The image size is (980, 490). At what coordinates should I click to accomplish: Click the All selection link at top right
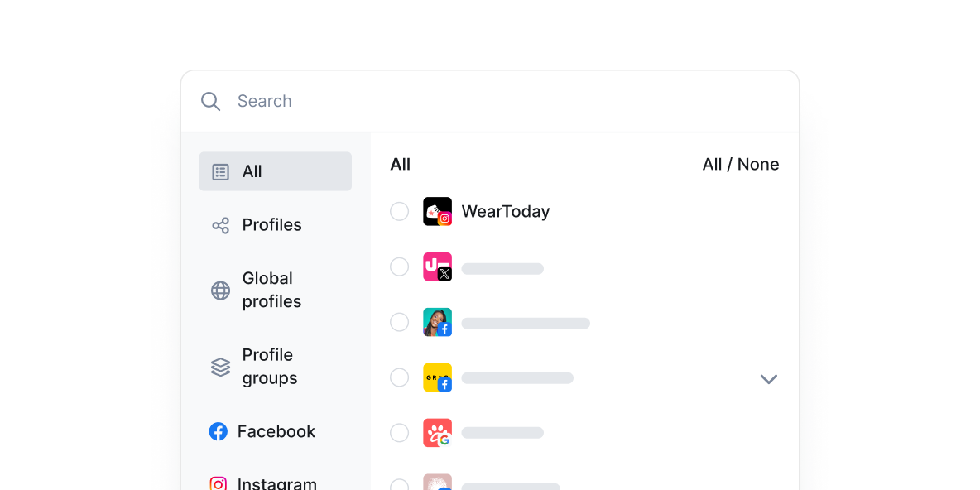pos(712,164)
